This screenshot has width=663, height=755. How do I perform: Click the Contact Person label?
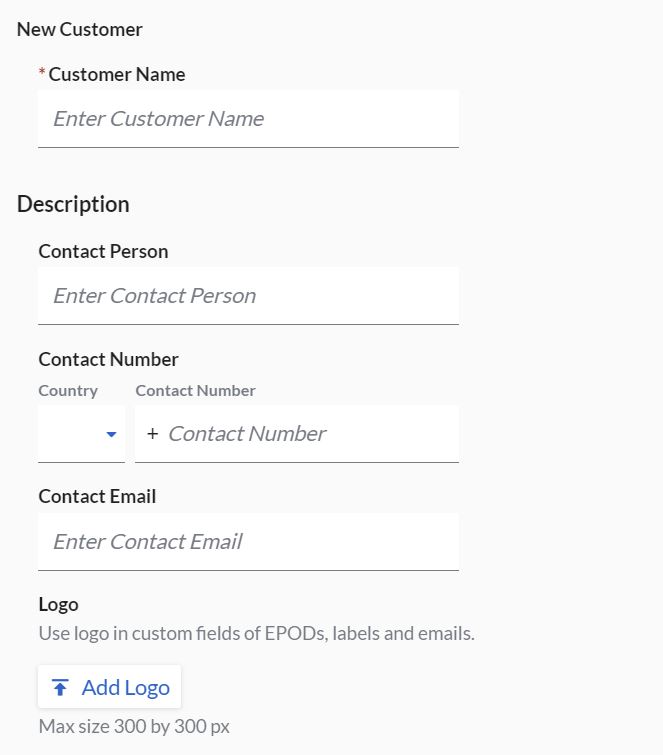(103, 251)
